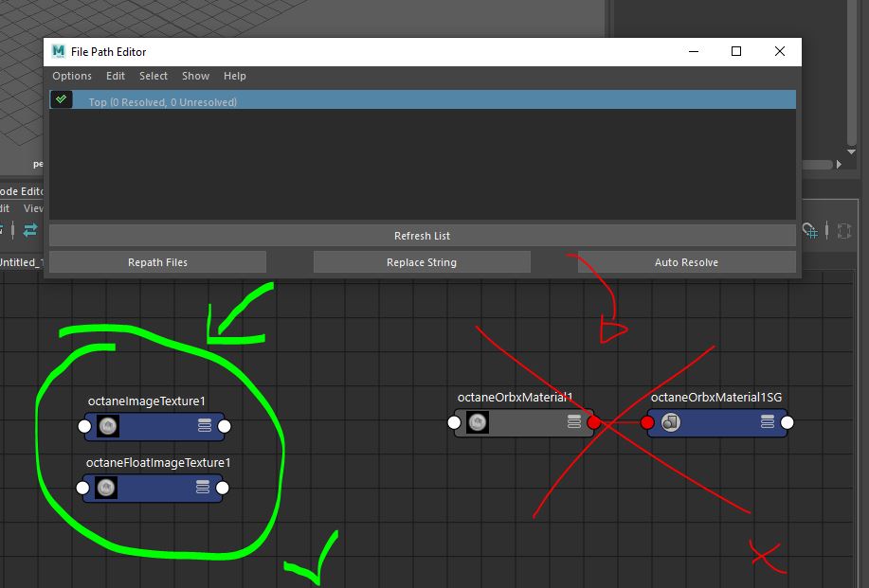The height and width of the screenshot is (588, 869).
Task: Open the Help menu in File Path Editor
Action: (x=234, y=76)
